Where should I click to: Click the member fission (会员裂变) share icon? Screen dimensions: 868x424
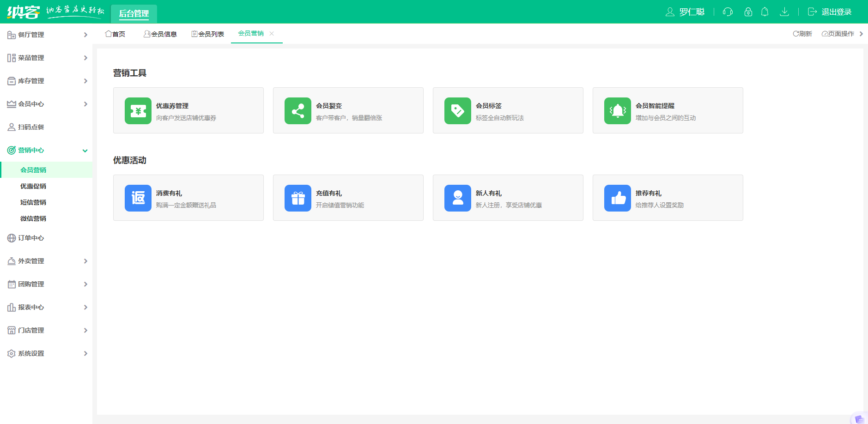click(x=297, y=111)
